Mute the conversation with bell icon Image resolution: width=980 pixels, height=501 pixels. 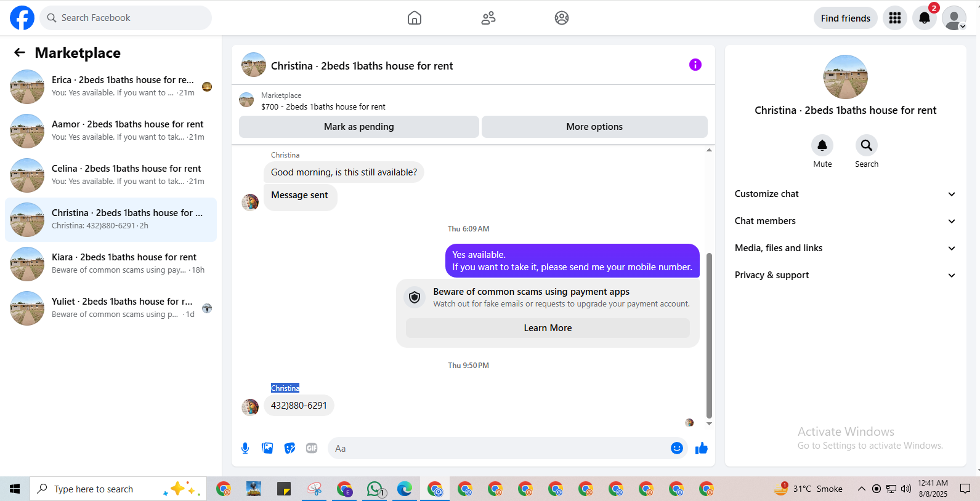click(x=822, y=145)
